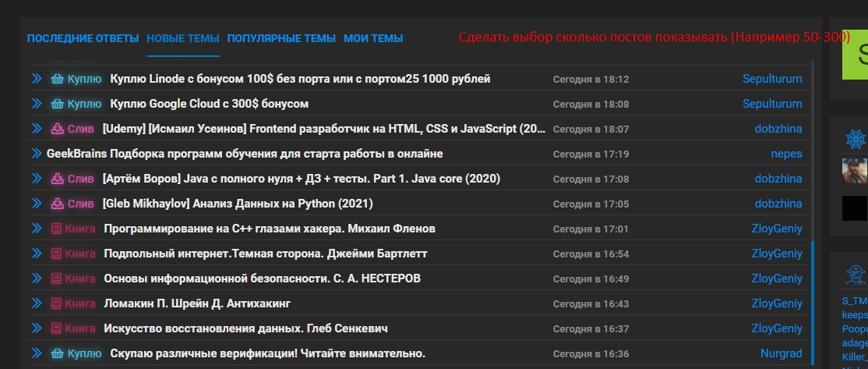Open Скупаю различные верификации thread
868x369 pixels.
[268, 353]
